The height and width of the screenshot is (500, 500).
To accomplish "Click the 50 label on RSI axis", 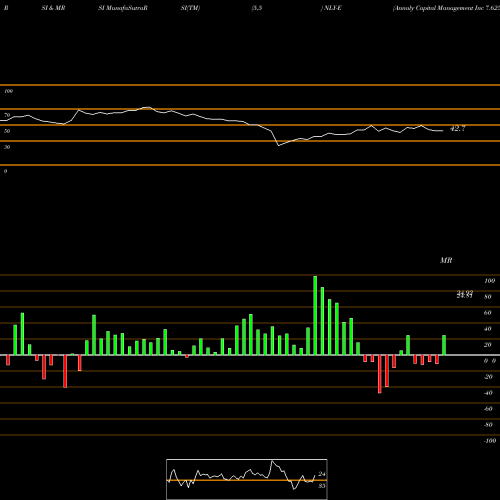I will (7, 131).
